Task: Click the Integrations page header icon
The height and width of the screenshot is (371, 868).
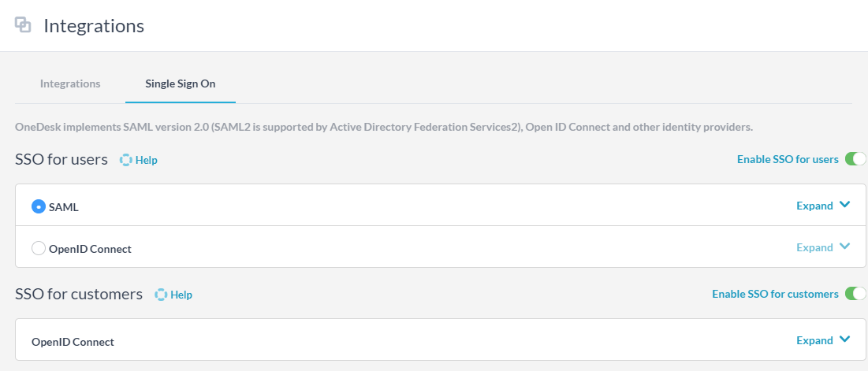Action: click(x=24, y=25)
